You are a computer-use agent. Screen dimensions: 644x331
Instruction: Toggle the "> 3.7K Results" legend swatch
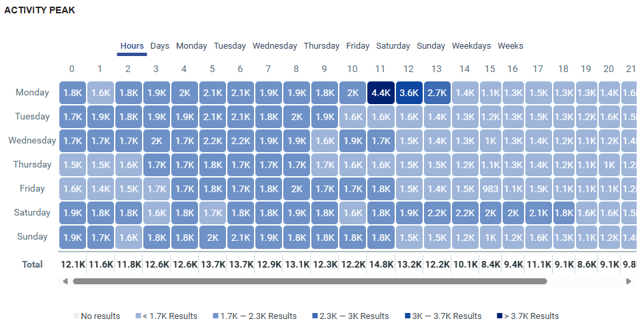(500, 316)
